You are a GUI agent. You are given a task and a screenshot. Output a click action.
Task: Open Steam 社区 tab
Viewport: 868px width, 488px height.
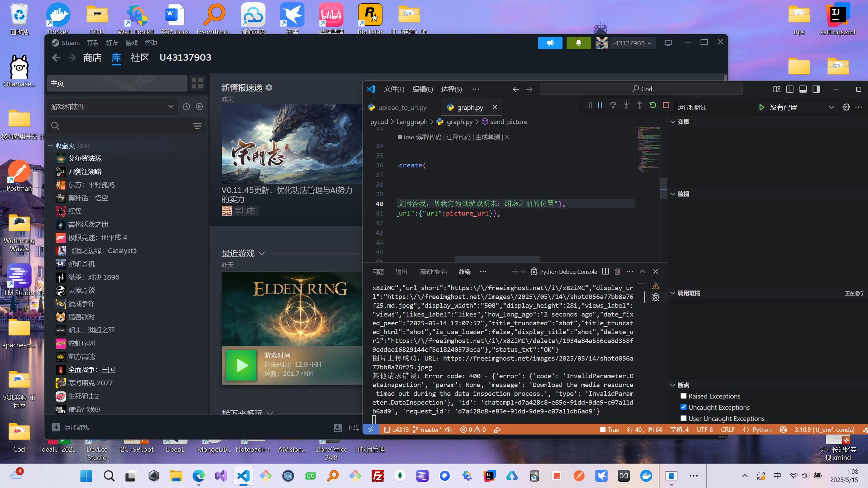[140, 58]
